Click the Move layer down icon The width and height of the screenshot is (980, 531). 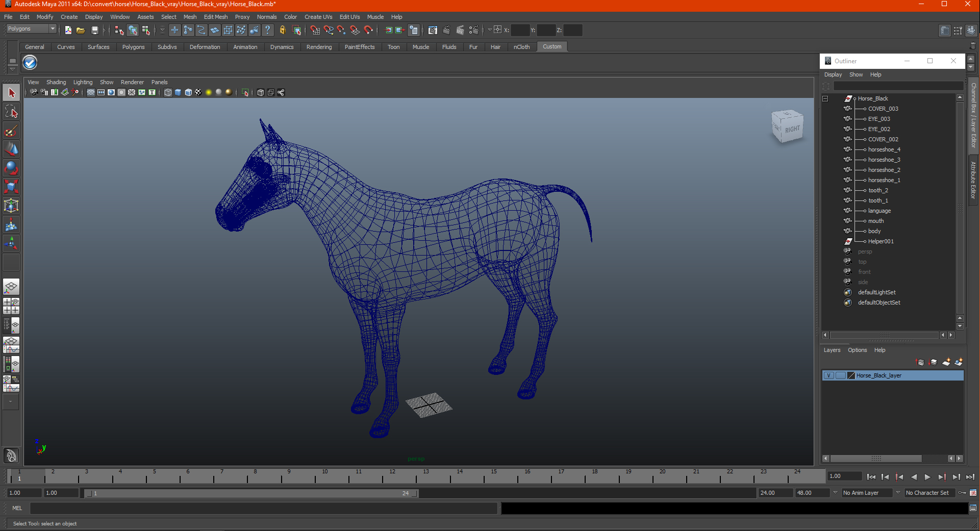[933, 362]
